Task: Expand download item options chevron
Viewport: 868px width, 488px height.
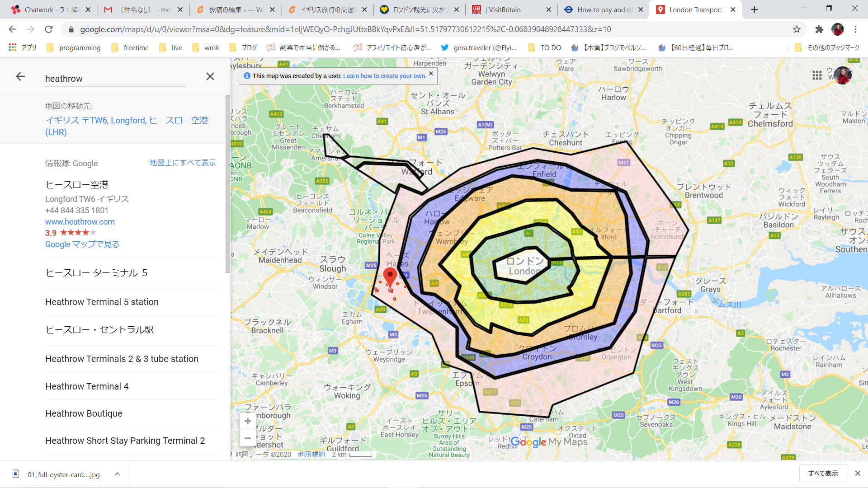Action: point(117,474)
